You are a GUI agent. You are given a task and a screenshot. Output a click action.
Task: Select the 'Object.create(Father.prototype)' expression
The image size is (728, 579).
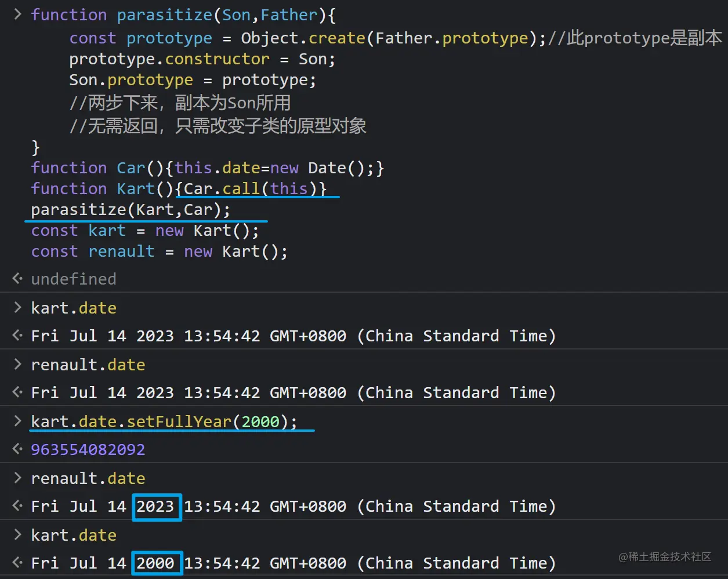pos(393,38)
